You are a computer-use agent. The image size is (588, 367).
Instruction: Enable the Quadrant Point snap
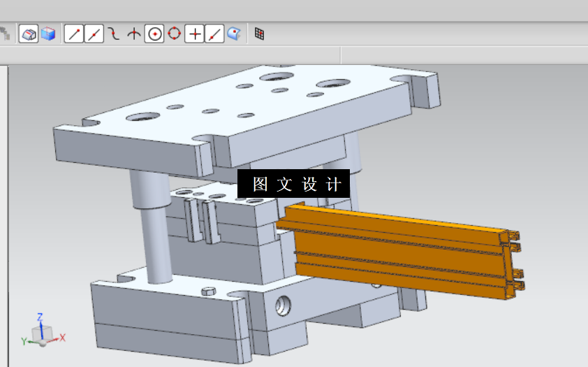(175, 34)
